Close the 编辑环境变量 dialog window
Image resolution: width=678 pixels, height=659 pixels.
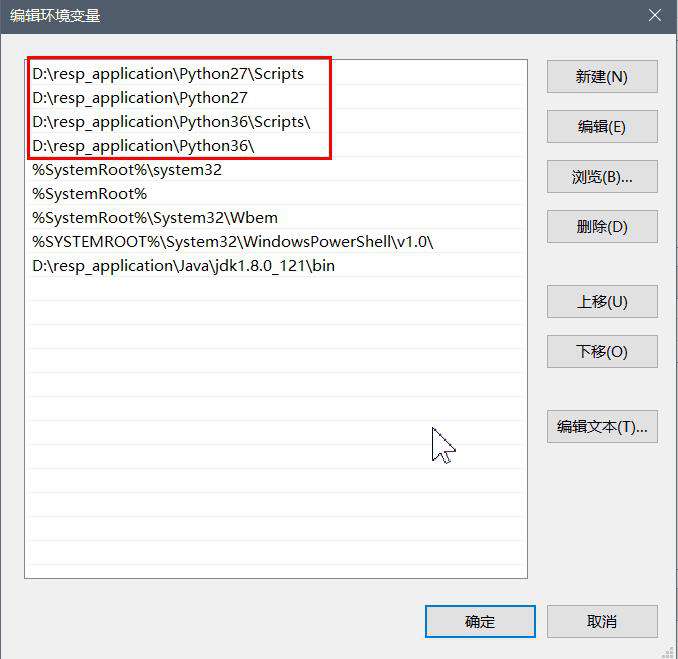655,16
